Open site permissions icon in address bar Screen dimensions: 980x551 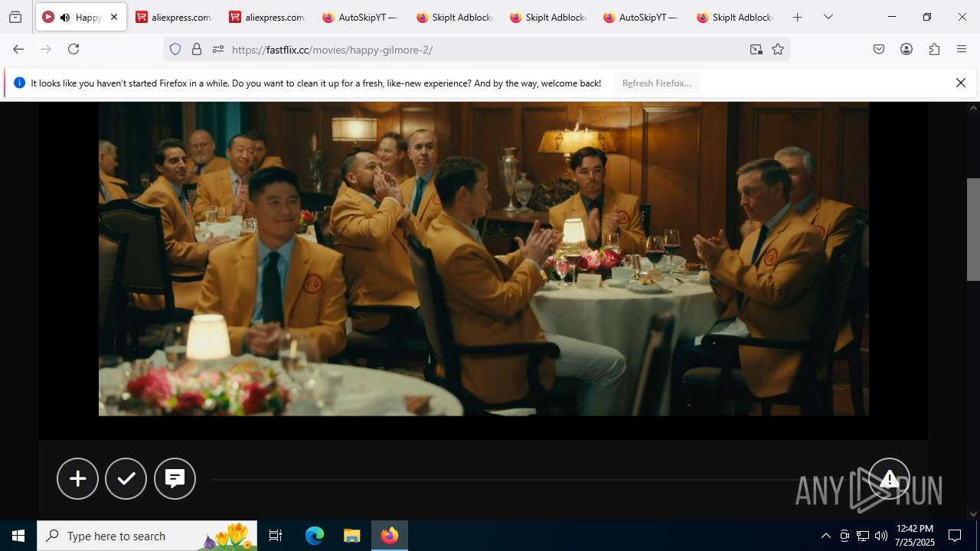click(218, 49)
